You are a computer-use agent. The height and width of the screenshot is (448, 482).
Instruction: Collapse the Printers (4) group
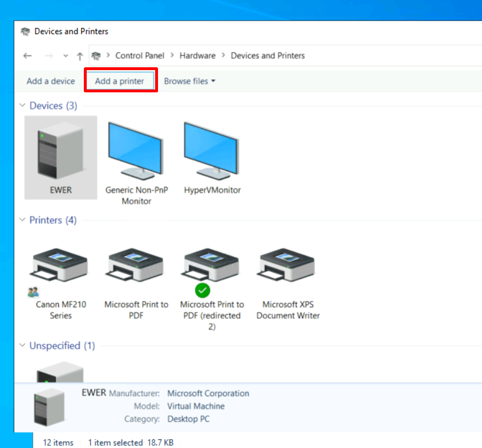coord(22,219)
